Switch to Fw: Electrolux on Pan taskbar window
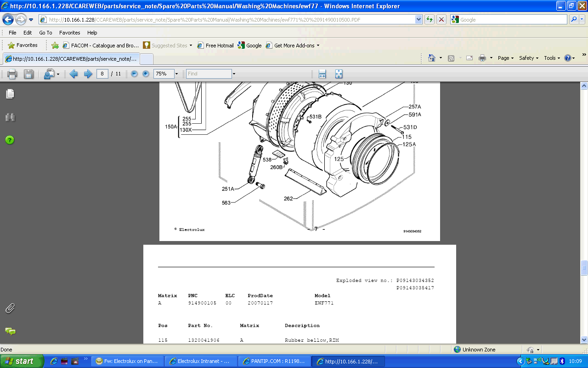 point(127,361)
